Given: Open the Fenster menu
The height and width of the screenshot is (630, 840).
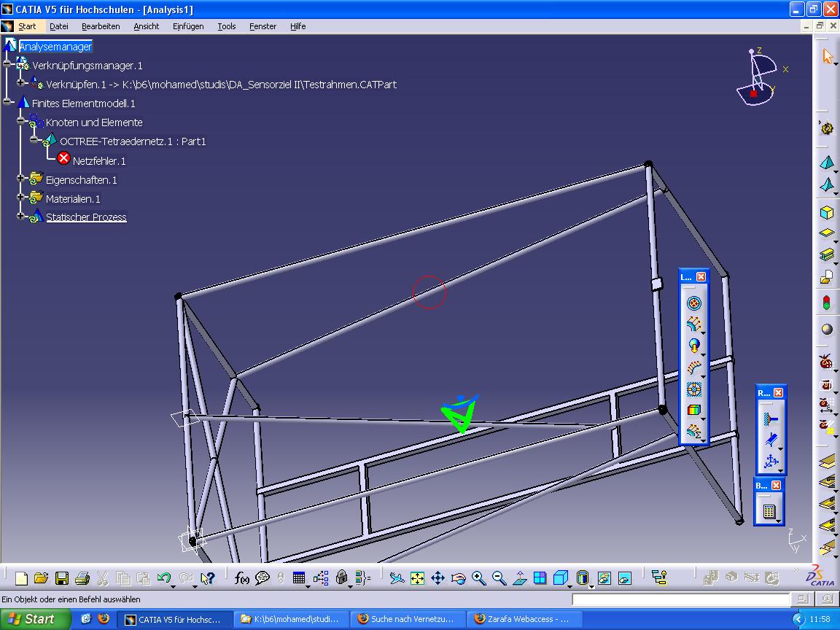Looking at the screenshot, I should (262, 26).
